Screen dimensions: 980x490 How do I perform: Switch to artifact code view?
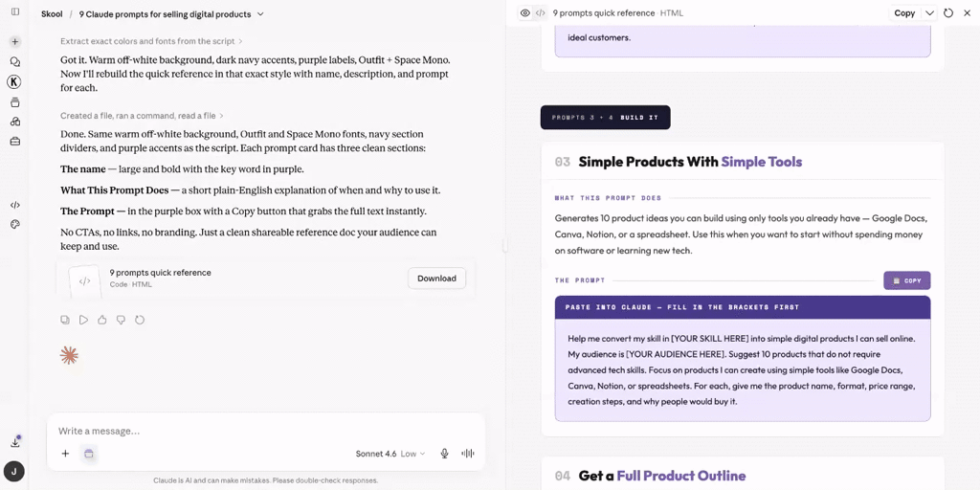541,13
